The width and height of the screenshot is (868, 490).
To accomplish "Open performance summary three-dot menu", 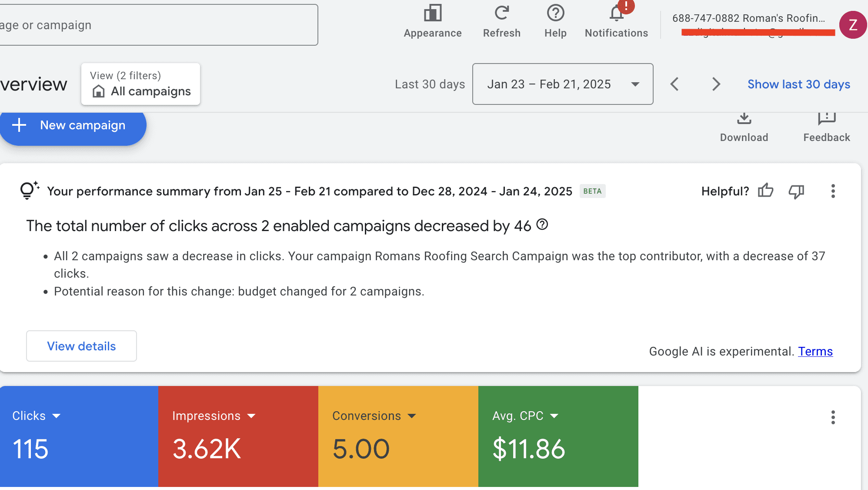I will coord(833,191).
